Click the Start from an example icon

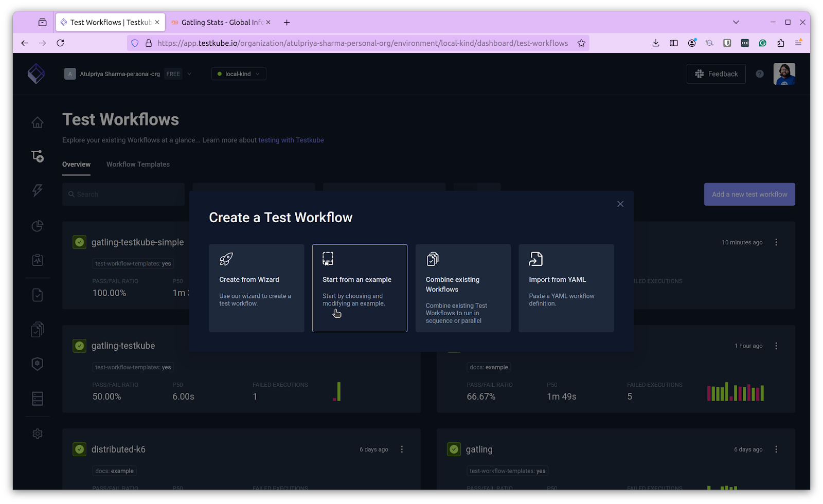point(328,259)
